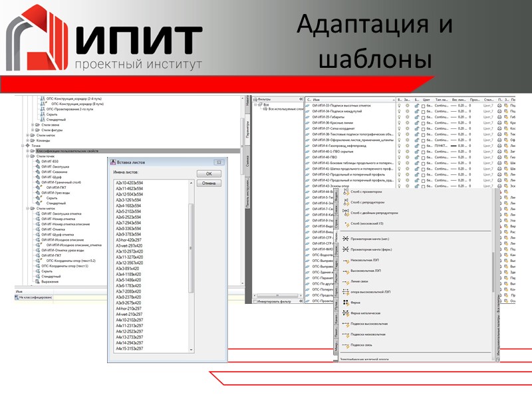Open color swatch of ОИ-ИГИ-40-ПВО layer
This screenshot has width=532, height=399.
pyautogui.click(x=423, y=158)
